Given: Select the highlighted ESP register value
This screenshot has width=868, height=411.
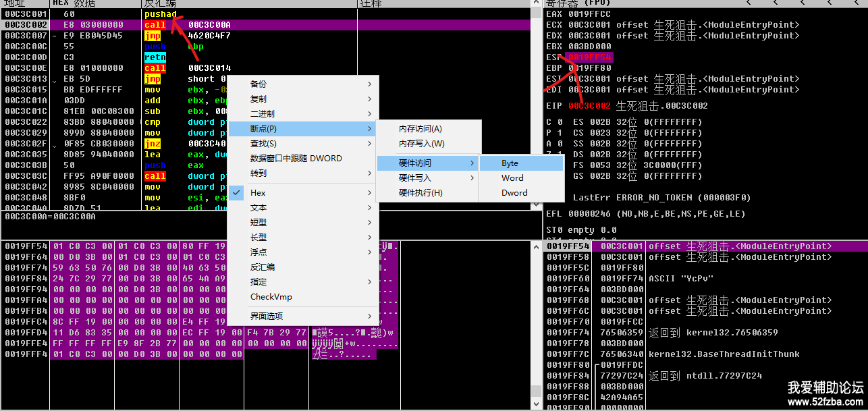Looking at the screenshot, I should point(589,57).
